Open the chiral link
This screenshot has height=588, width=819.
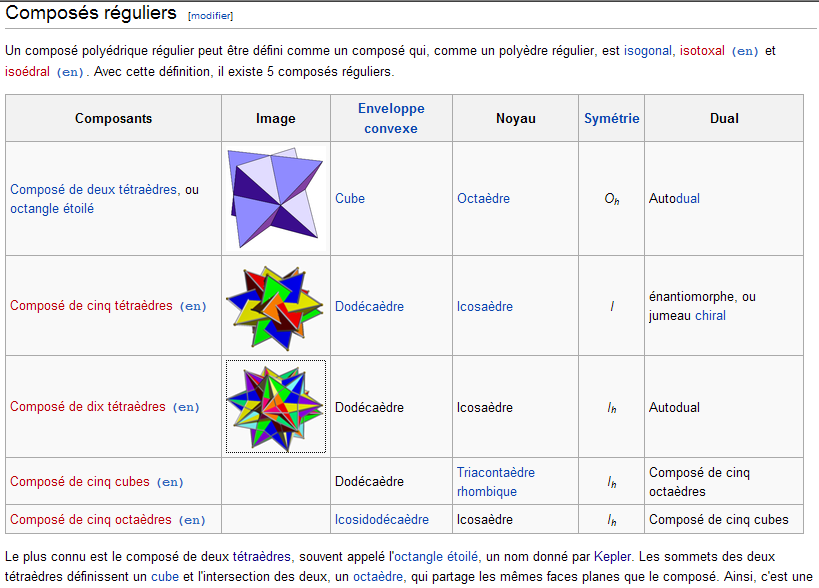click(x=710, y=316)
